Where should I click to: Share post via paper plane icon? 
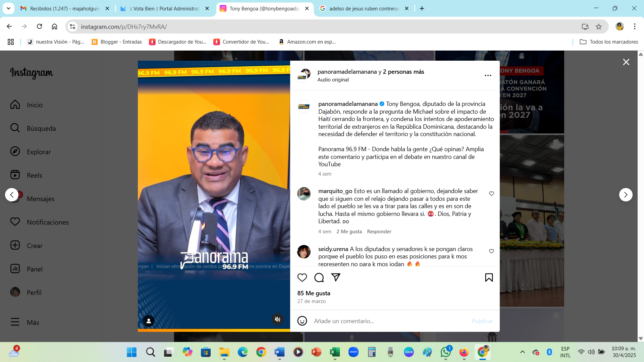coord(336,278)
